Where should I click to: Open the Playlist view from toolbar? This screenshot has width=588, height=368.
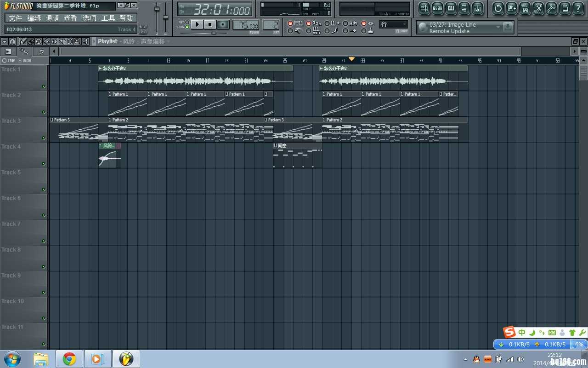point(424,8)
